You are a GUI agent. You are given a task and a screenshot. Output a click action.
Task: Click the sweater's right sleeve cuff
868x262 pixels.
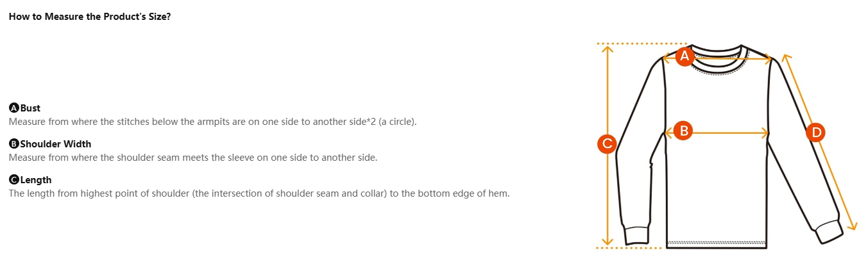831,231
